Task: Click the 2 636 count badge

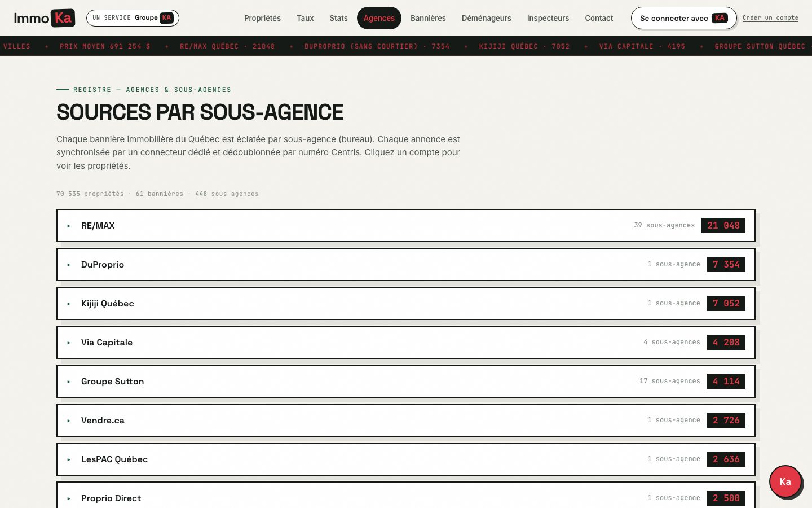Action: 726,459
